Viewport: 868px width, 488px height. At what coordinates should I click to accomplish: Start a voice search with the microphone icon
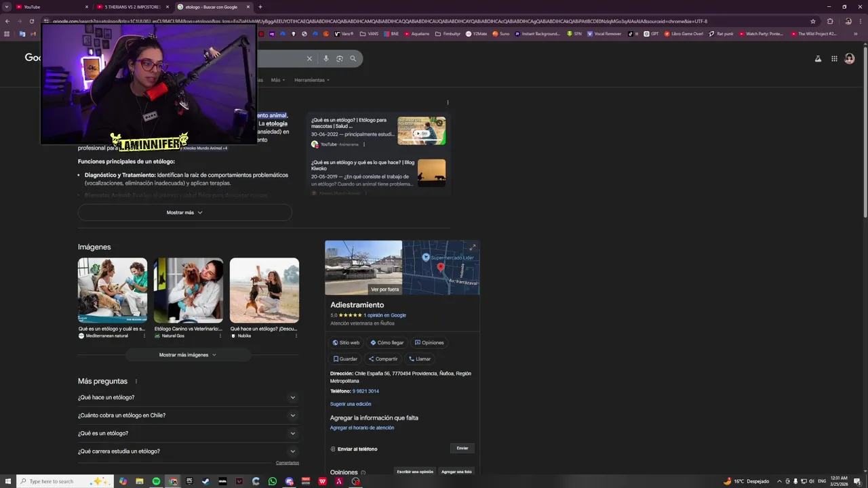tap(325, 58)
